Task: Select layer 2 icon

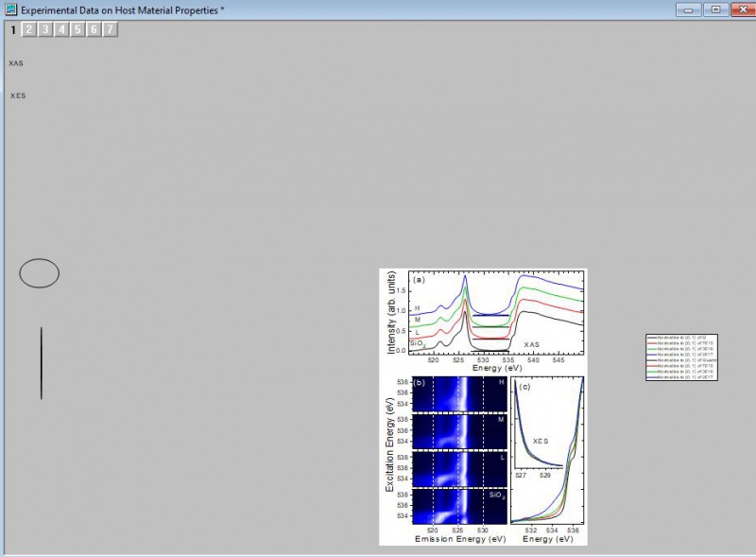Action: coord(29,30)
